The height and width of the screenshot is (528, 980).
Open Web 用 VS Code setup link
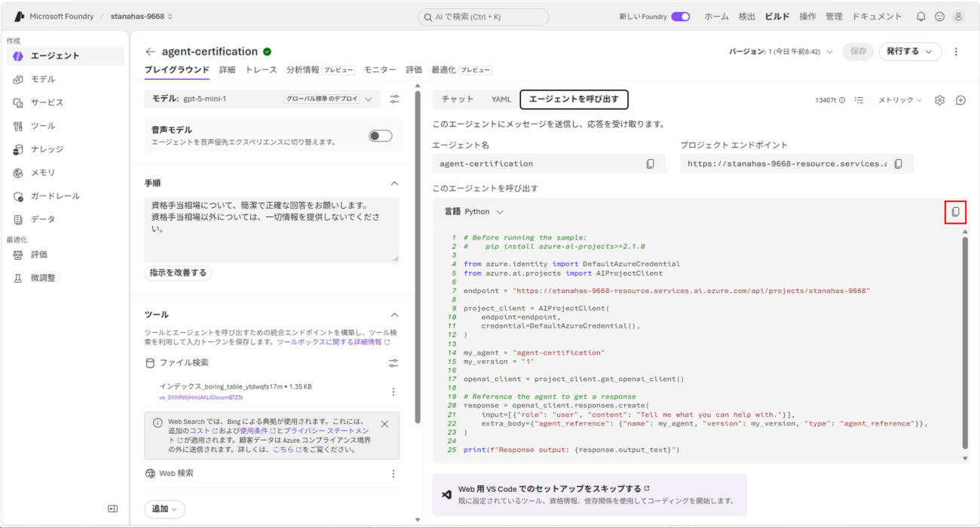click(553, 489)
